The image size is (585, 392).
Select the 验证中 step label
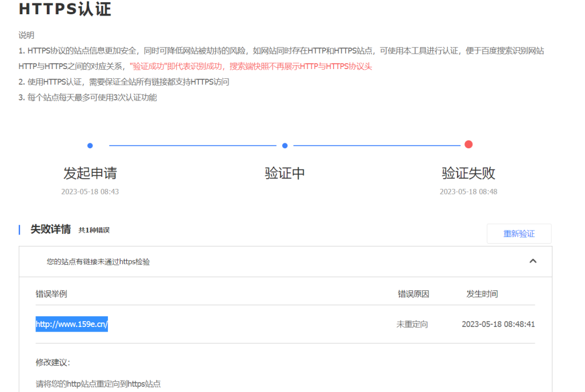coord(285,173)
